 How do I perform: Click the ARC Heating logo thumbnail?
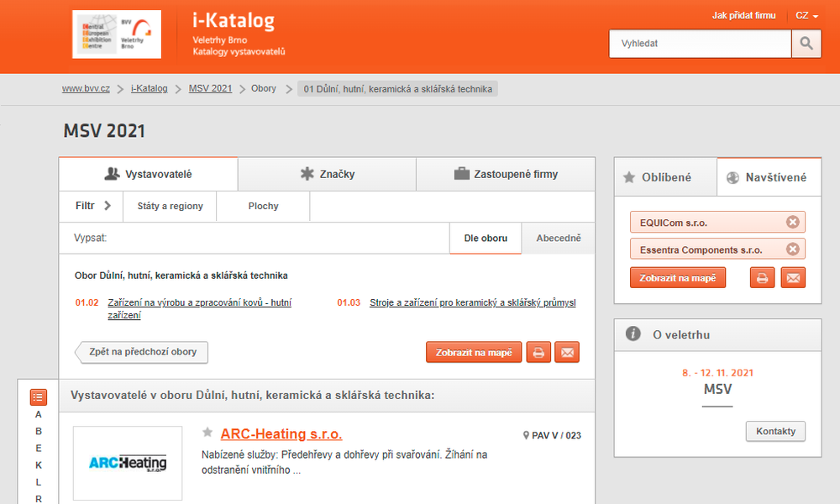128,464
